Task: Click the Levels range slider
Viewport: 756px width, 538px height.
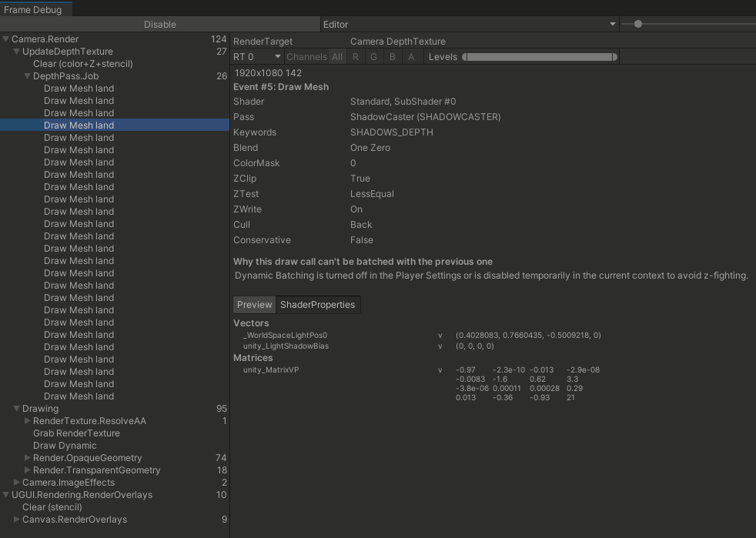Action: 539,57
